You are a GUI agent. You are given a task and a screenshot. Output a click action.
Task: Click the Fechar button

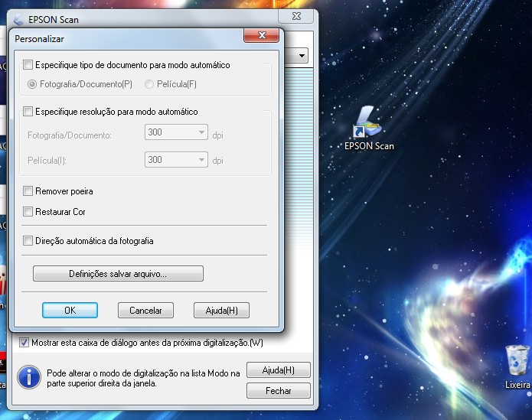point(278,390)
